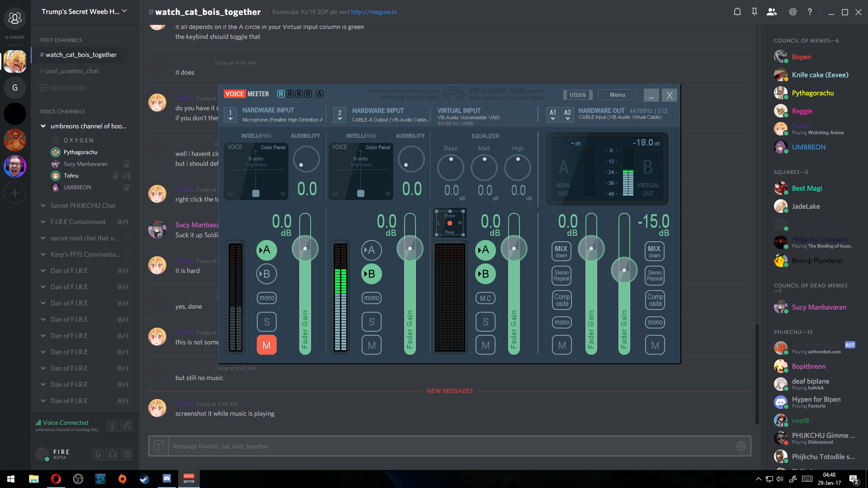The height and width of the screenshot is (488, 868).
Task: Click the Bass equalizer knob
Action: [451, 168]
